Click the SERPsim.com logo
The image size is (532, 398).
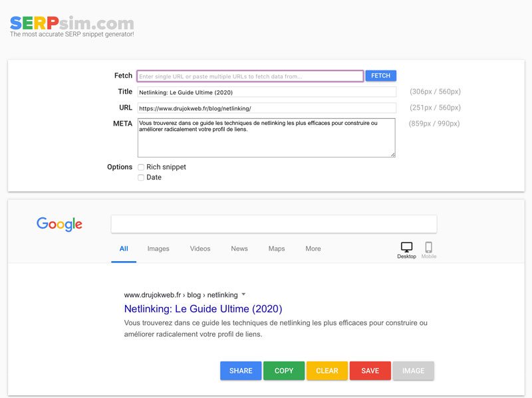72,23
